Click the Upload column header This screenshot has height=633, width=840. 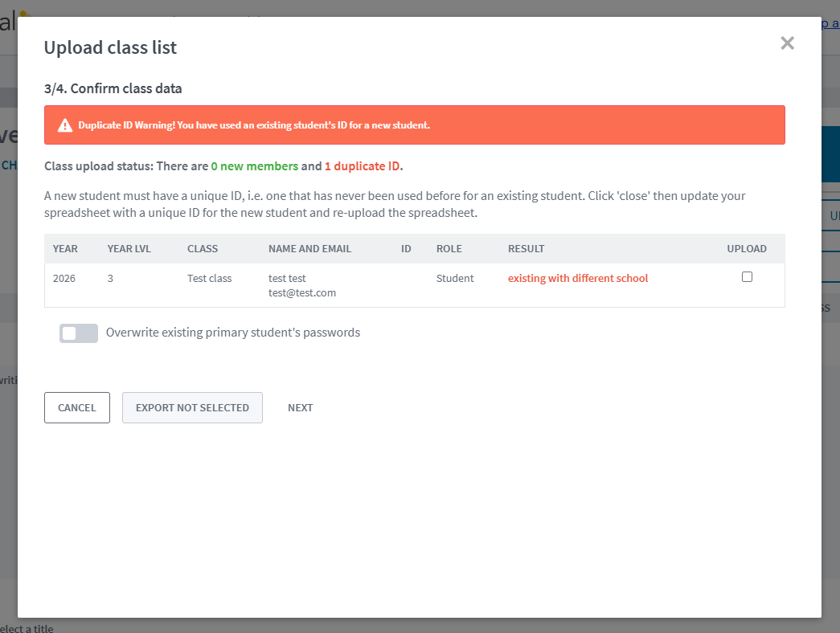point(747,249)
